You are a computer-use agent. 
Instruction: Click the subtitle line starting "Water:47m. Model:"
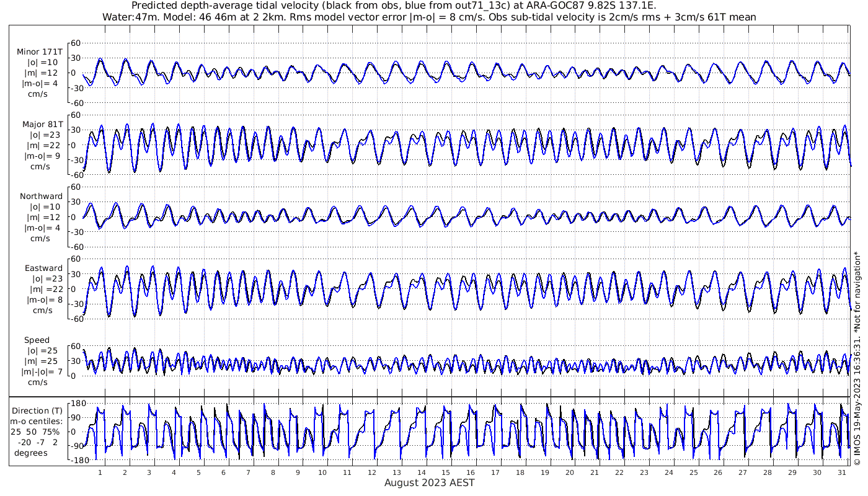coord(429,17)
